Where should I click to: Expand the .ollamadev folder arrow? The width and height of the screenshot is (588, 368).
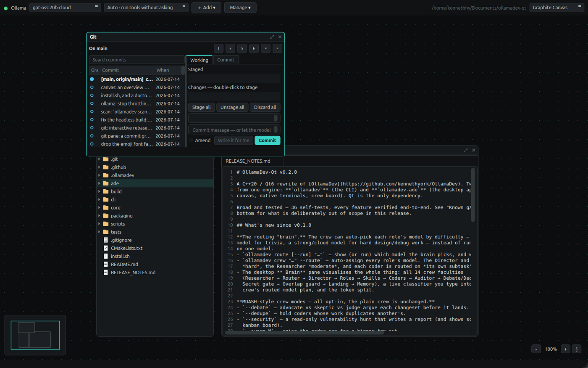[x=100, y=175]
